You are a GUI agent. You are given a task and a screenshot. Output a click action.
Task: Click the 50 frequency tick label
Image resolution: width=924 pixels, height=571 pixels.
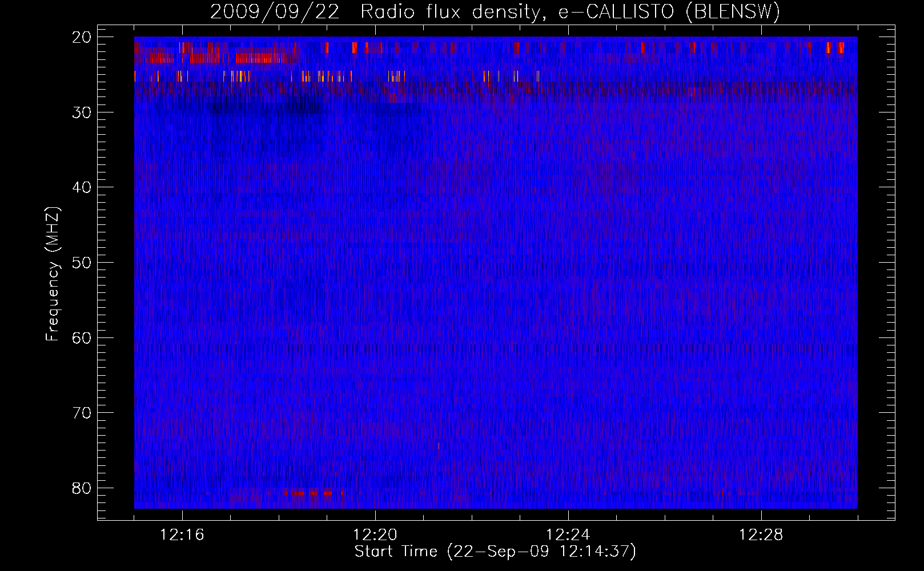click(x=82, y=263)
